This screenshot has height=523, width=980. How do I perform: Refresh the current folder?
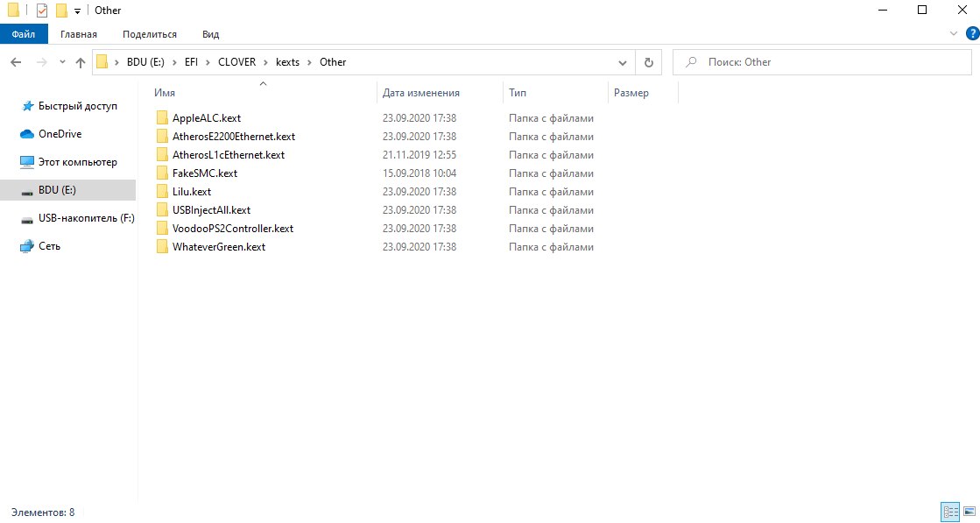649,62
